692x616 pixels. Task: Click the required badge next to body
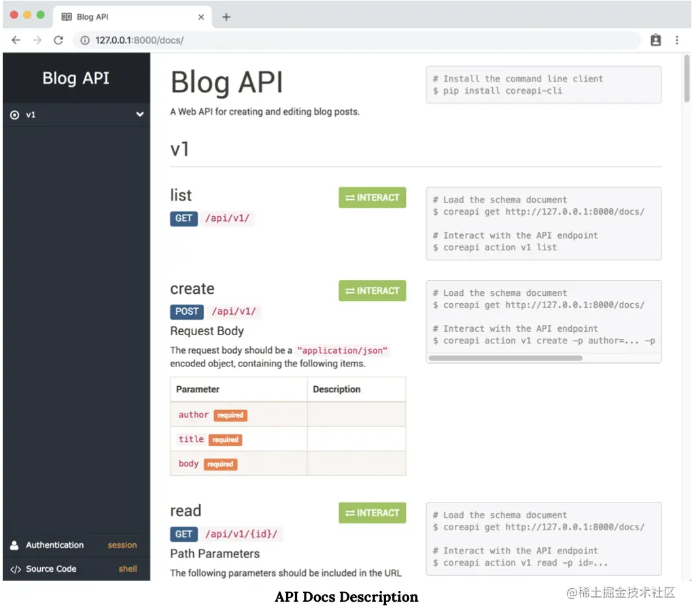220,464
